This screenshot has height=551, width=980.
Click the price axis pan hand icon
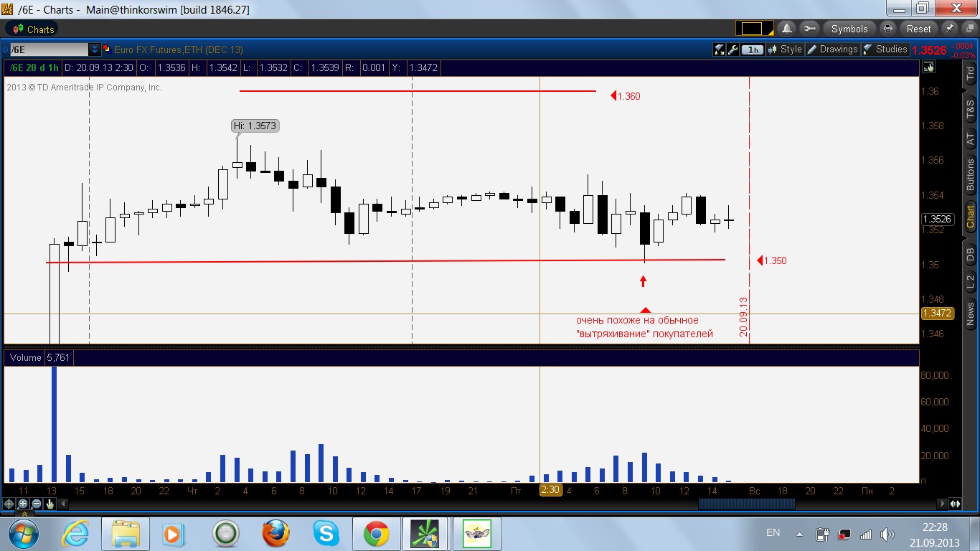(x=929, y=67)
